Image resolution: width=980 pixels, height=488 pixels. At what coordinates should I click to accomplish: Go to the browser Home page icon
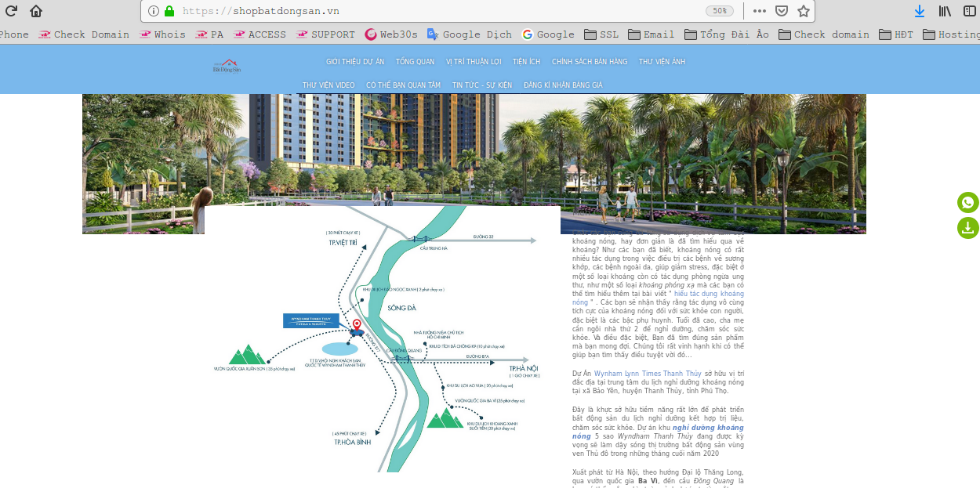point(36,11)
